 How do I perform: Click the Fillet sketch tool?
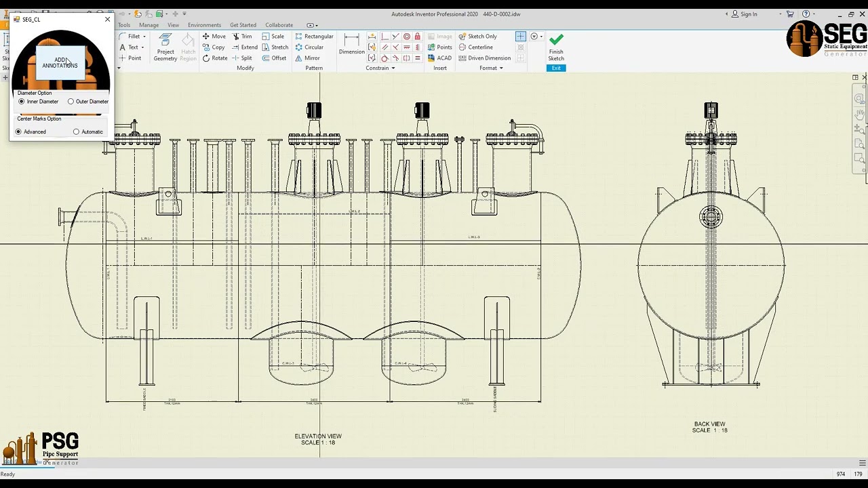tap(130, 37)
